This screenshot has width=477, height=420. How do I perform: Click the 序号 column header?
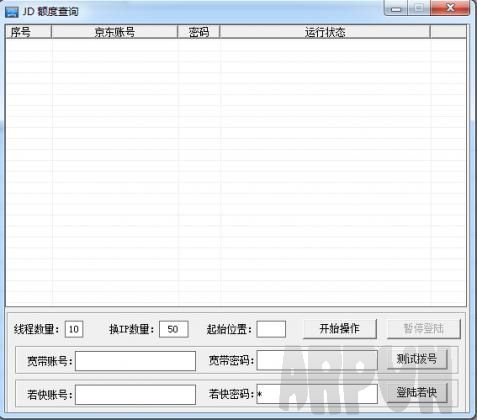[x=29, y=32]
